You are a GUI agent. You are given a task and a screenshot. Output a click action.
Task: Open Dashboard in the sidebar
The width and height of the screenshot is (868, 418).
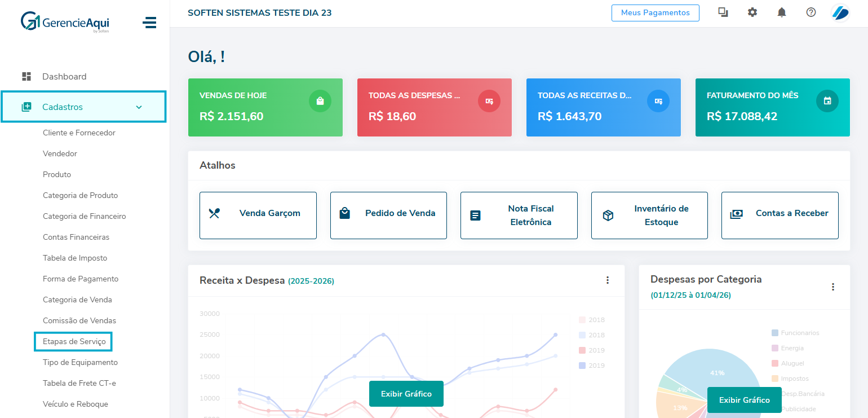pos(64,77)
